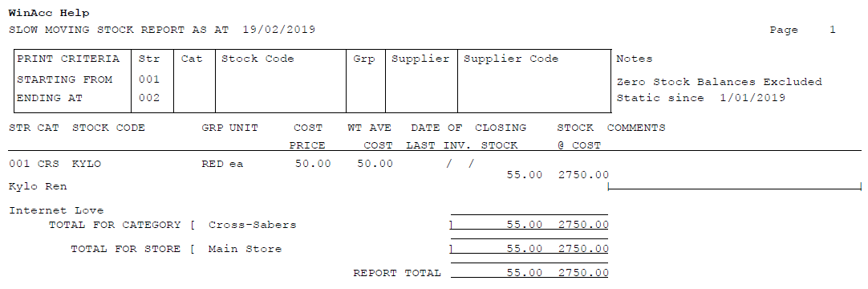The image size is (868, 289).
Task: Click the WinAcc Help title text
Action: (49, 13)
